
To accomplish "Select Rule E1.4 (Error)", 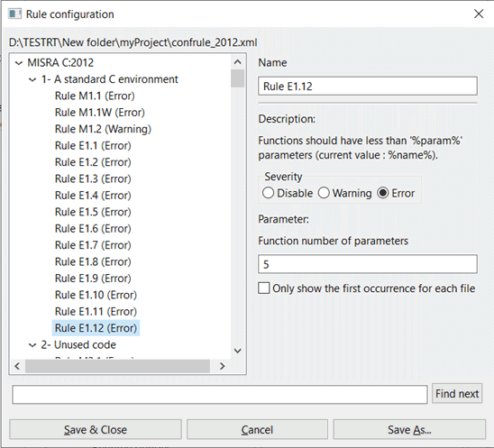I will tap(93, 196).
